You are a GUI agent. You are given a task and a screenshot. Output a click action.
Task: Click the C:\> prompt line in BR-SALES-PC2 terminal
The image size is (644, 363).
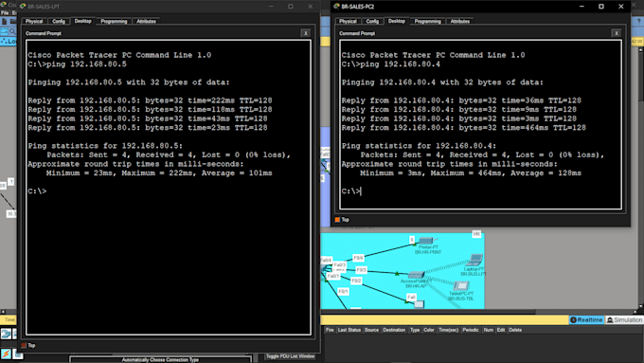tap(351, 191)
